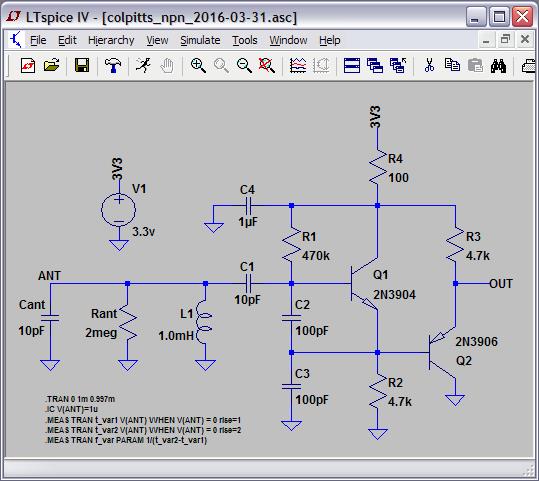
Task: Select the Zoom Out magnifier
Action: [x=244, y=65]
